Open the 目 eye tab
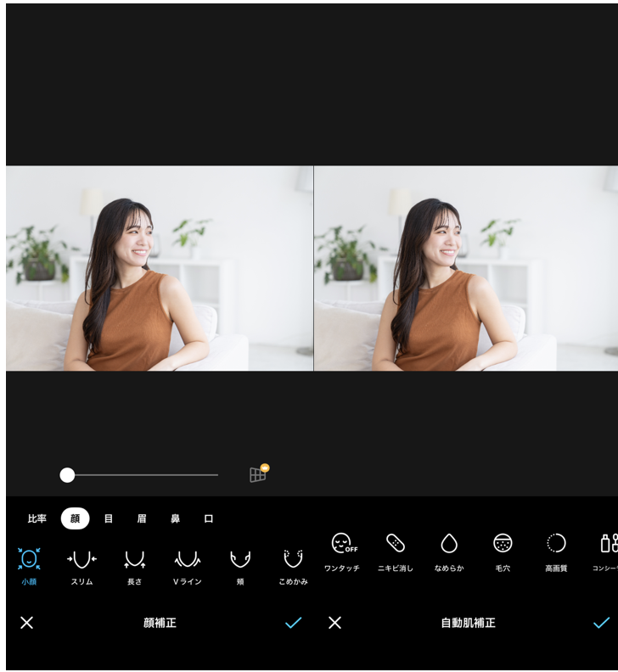The width and height of the screenshot is (618, 672). pos(109,518)
